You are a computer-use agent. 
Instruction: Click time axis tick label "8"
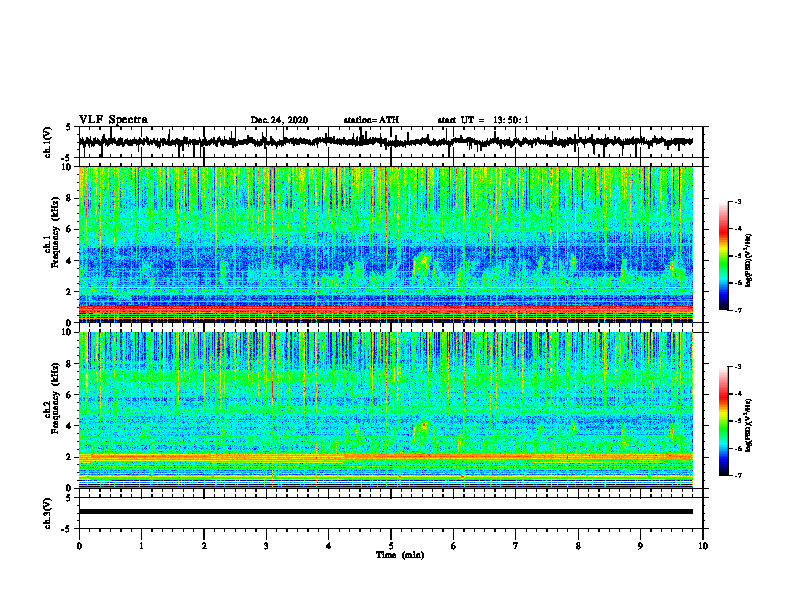pos(578,546)
